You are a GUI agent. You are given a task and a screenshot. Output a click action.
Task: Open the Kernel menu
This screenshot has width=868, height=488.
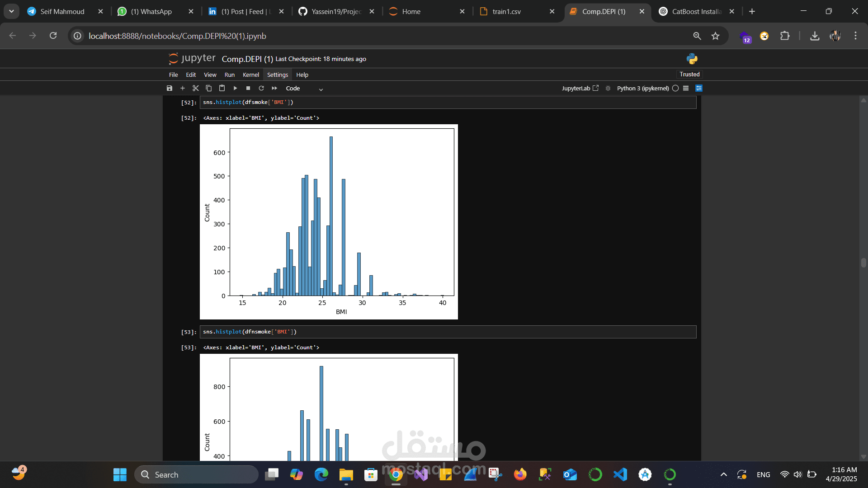[250, 75]
